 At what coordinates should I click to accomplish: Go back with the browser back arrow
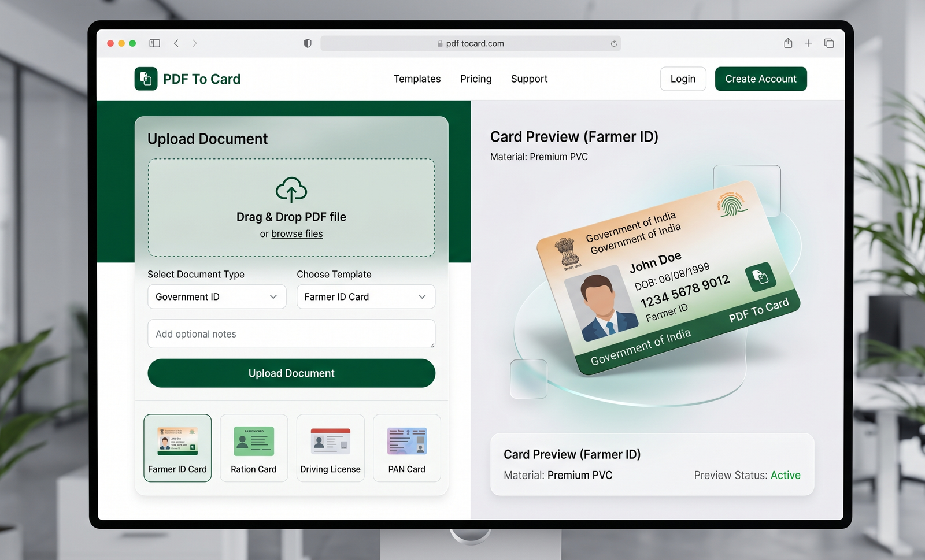tap(176, 43)
